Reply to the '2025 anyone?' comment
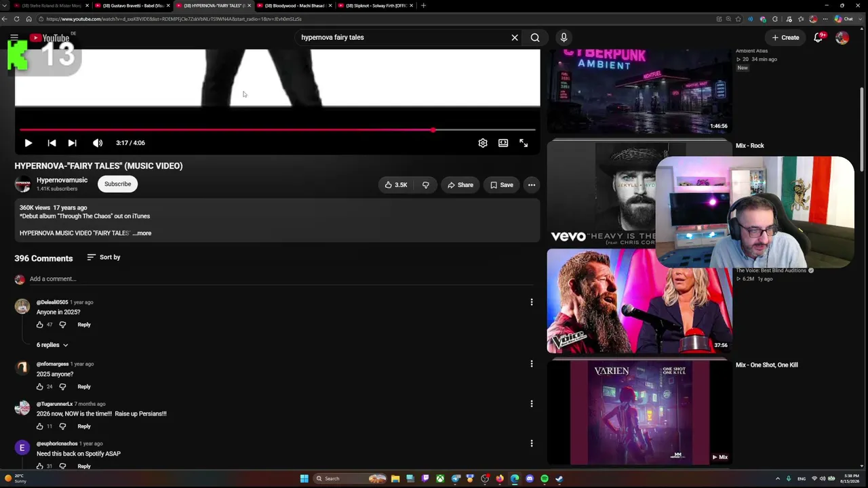This screenshot has height=488, width=868. 84,387
